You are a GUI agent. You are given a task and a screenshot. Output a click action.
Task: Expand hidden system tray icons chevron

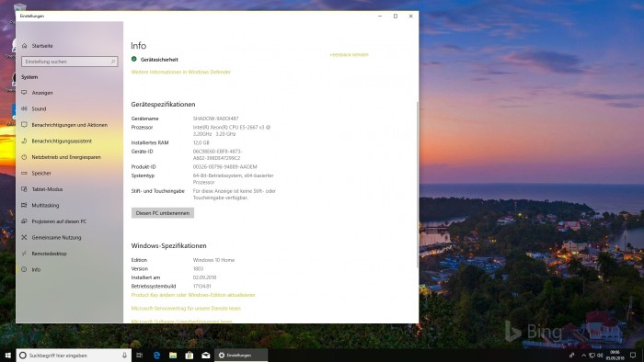tap(583, 356)
